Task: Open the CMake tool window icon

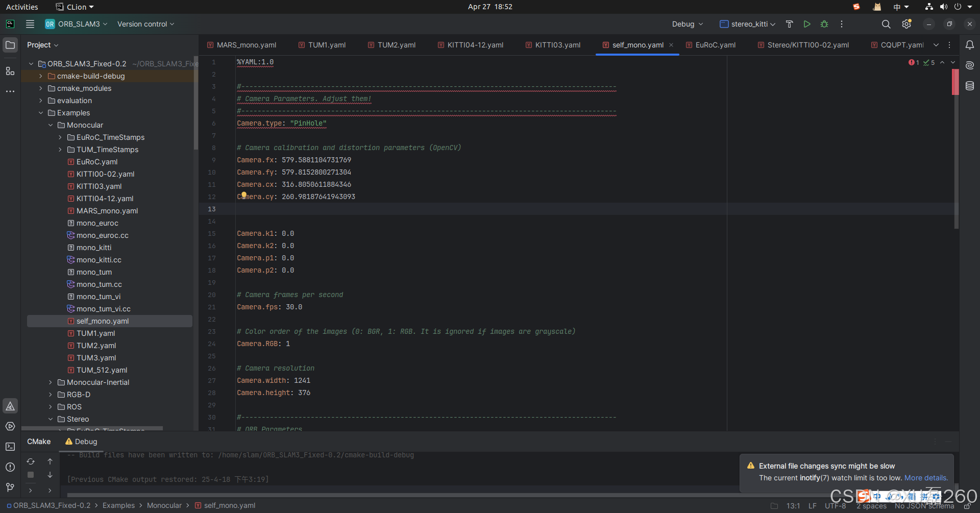Action: pyautogui.click(x=10, y=406)
